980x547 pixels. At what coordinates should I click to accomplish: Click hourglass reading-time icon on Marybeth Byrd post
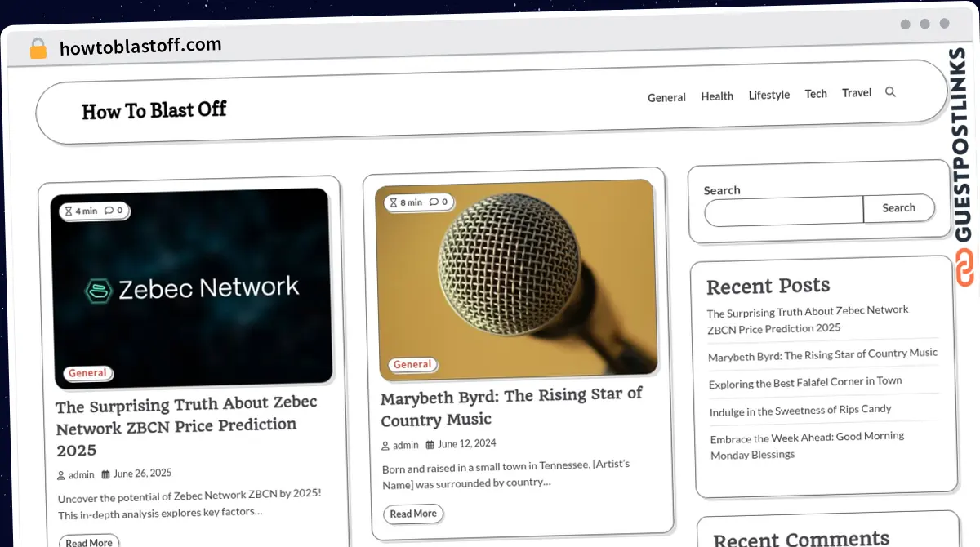(x=394, y=202)
